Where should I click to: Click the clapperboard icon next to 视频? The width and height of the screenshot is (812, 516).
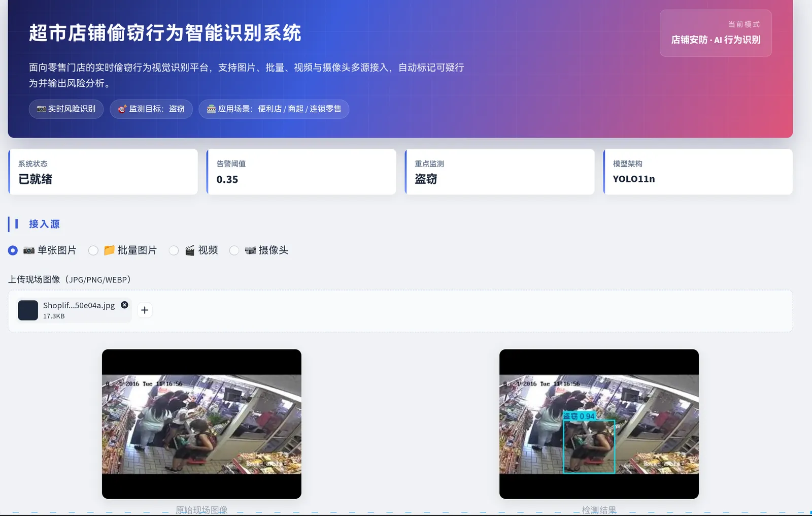coord(190,250)
